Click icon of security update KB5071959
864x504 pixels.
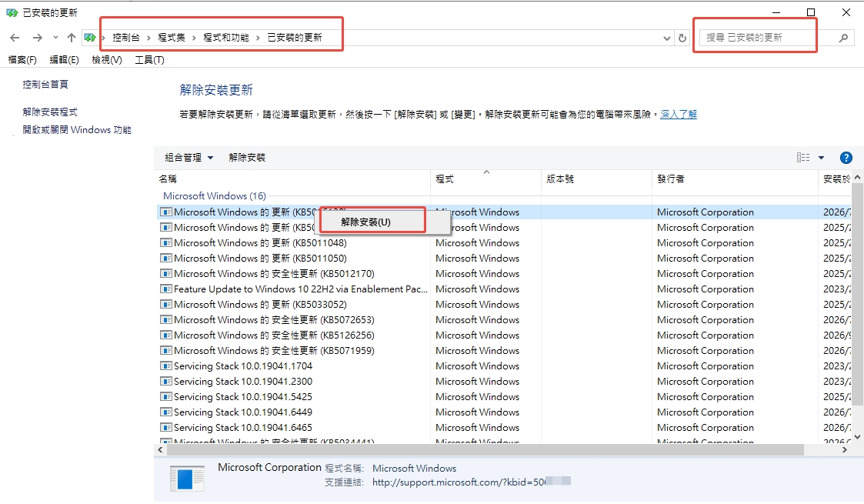[x=165, y=351]
